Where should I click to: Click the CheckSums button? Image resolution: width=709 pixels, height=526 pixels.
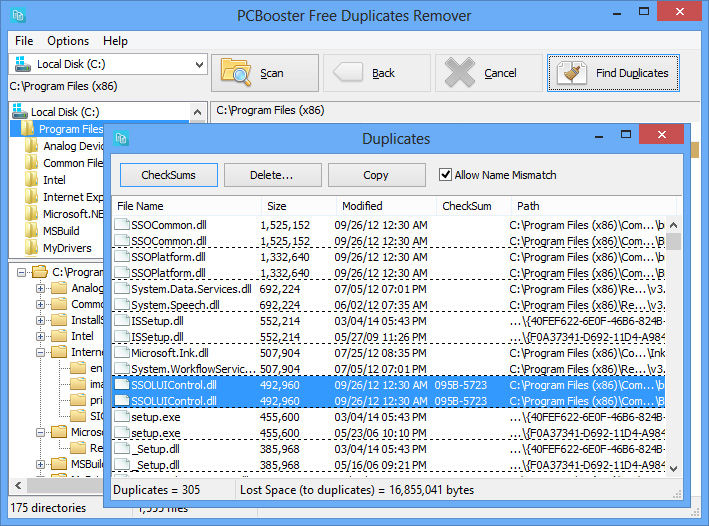[x=169, y=175]
